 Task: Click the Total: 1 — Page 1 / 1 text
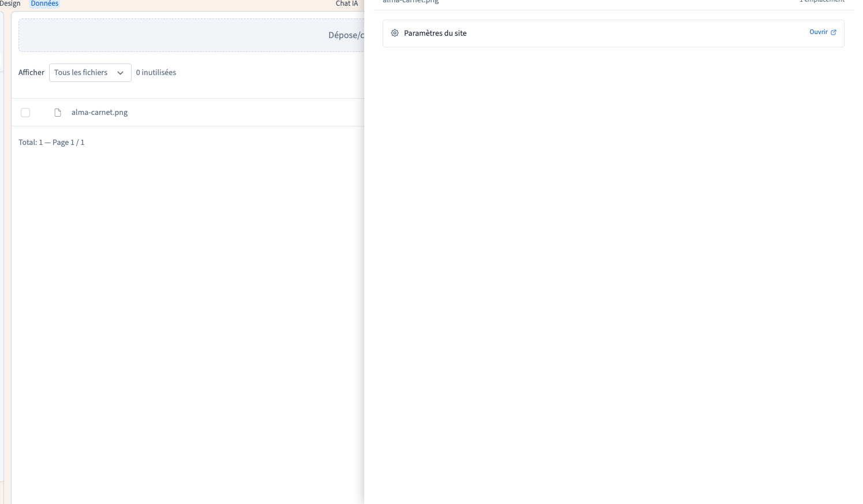point(51,143)
